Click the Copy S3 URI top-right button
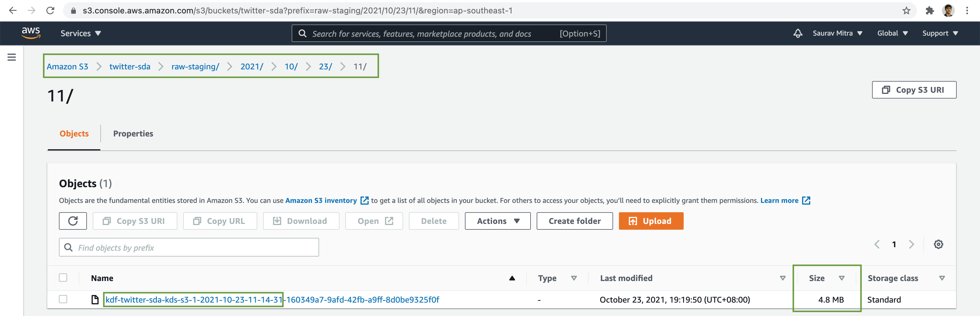980x316 pixels. [914, 89]
